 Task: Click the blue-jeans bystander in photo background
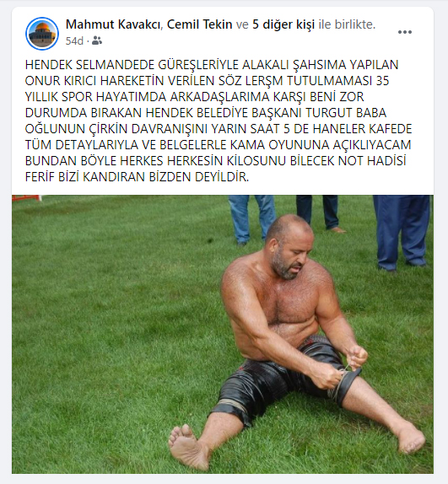[x=251, y=219]
